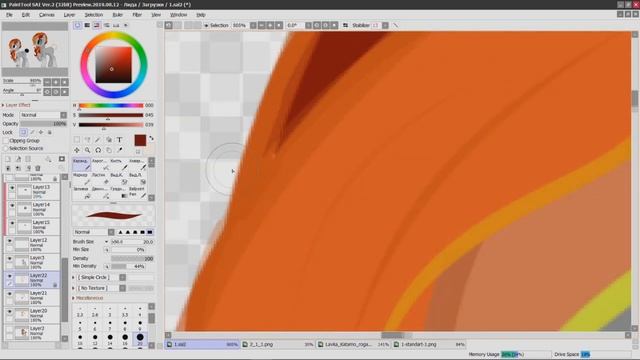The width and height of the screenshot is (640, 360).
Task: Switch to the 2_1_1.png document tab
Action: (278, 344)
